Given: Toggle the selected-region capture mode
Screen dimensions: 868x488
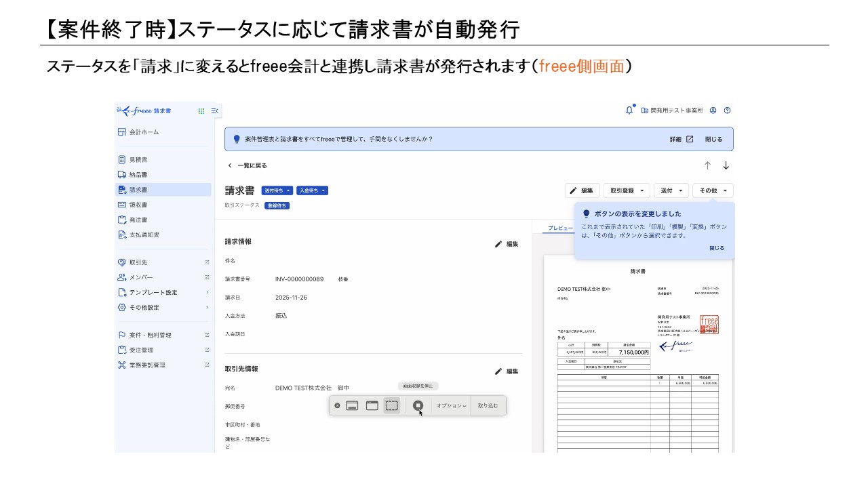Looking at the screenshot, I should tap(391, 405).
